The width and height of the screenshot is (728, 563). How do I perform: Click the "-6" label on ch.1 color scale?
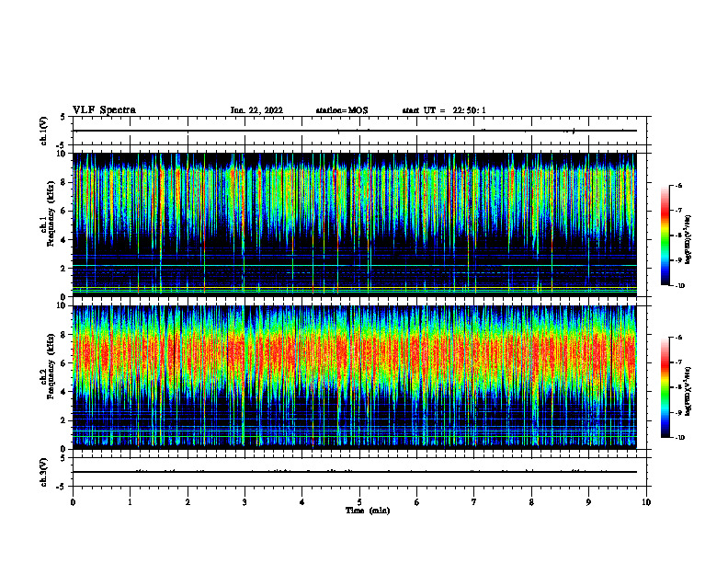(x=678, y=186)
